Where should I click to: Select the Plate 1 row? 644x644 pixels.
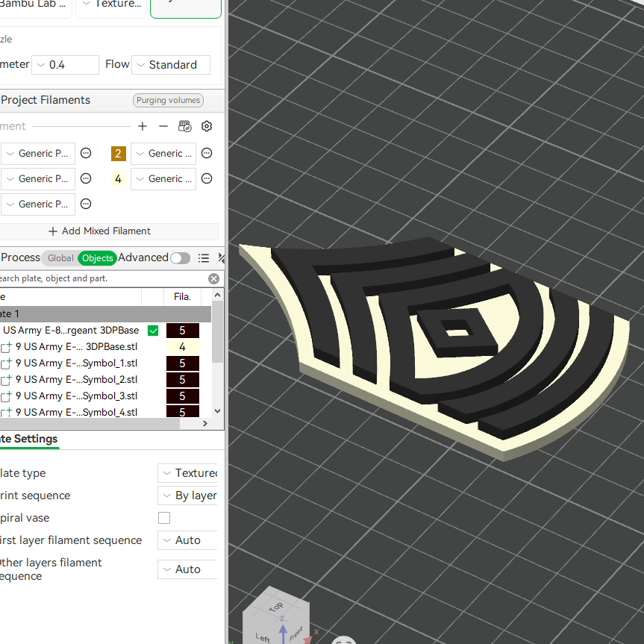pos(105,314)
